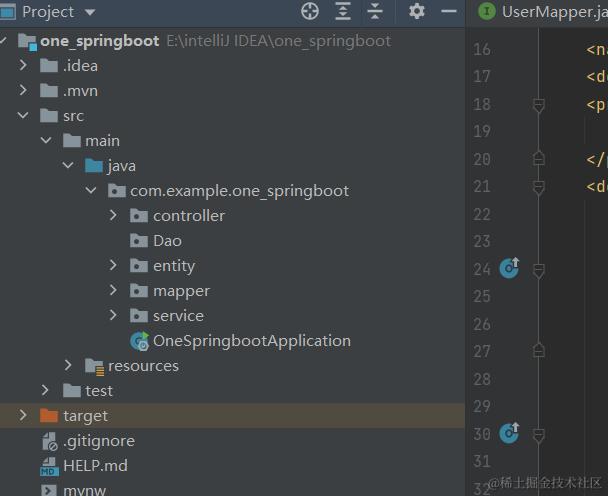Hide the Project tool window

[x=449, y=12]
